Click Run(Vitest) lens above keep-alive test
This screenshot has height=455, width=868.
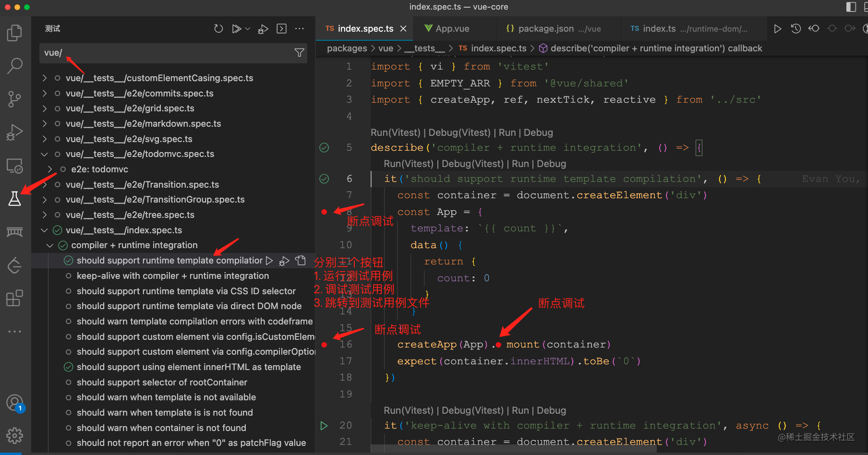click(409, 410)
